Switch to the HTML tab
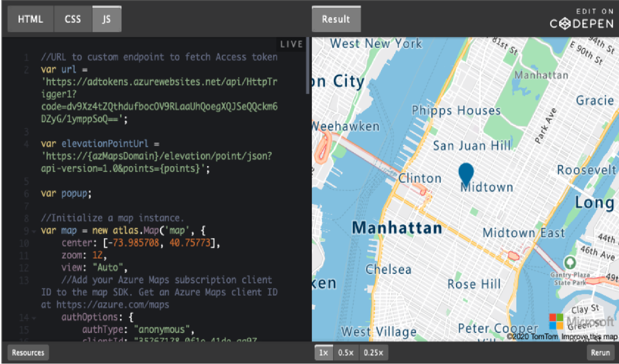Image resolution: width=619 pixels, height=364 pixels. coord(30,19)
